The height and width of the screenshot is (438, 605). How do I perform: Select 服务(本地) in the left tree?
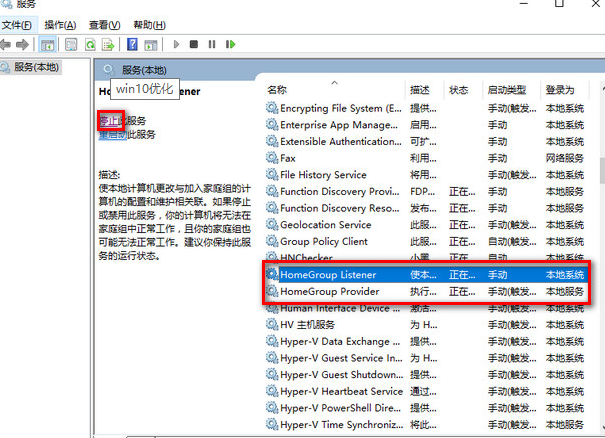click(36, 67)
